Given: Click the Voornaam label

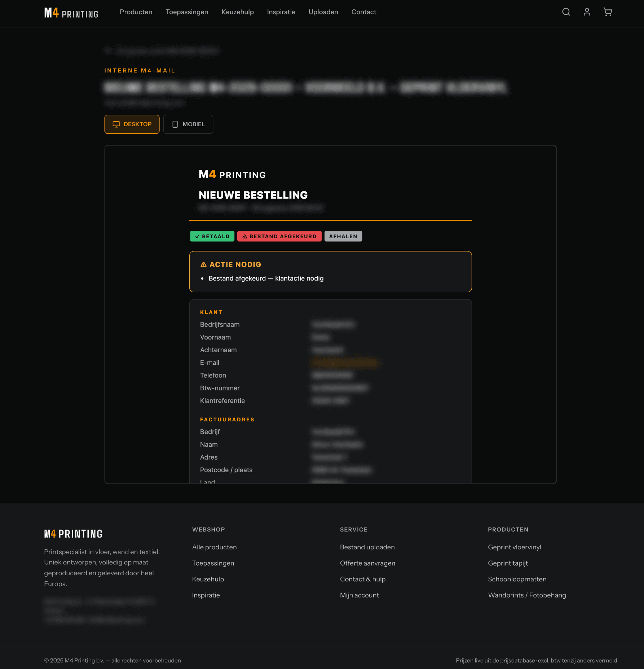Looking at the screenshot, I should (x=216, y=337).
